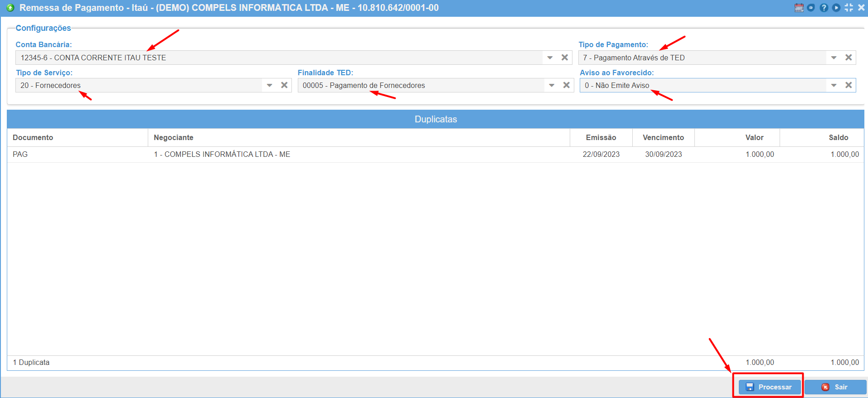The width and height of the screenshot is (868, 398).
Task: Click the collapse window arrows icon
Action: coord(849,8)
